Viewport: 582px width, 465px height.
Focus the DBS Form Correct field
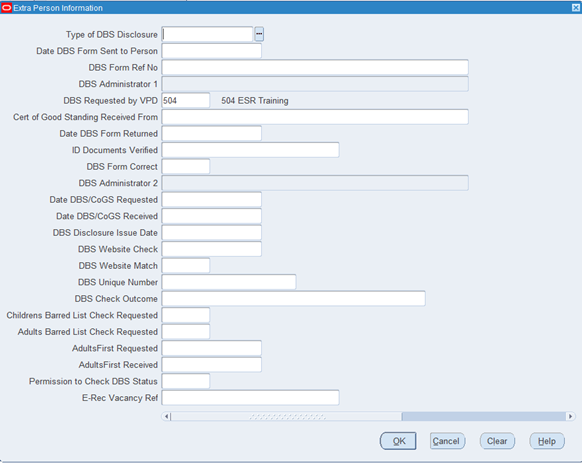coord(186,166)
